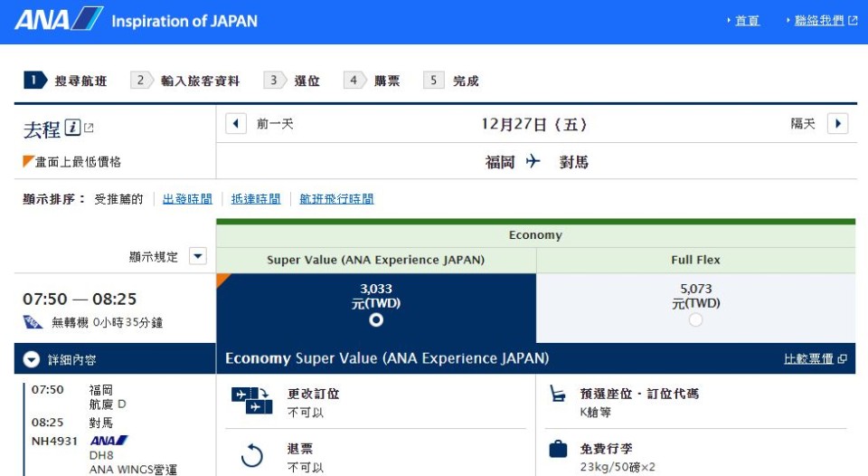Click the 23kg/50磅×2 baggage allowance
The image size is (868, 476).
[618, 467]
